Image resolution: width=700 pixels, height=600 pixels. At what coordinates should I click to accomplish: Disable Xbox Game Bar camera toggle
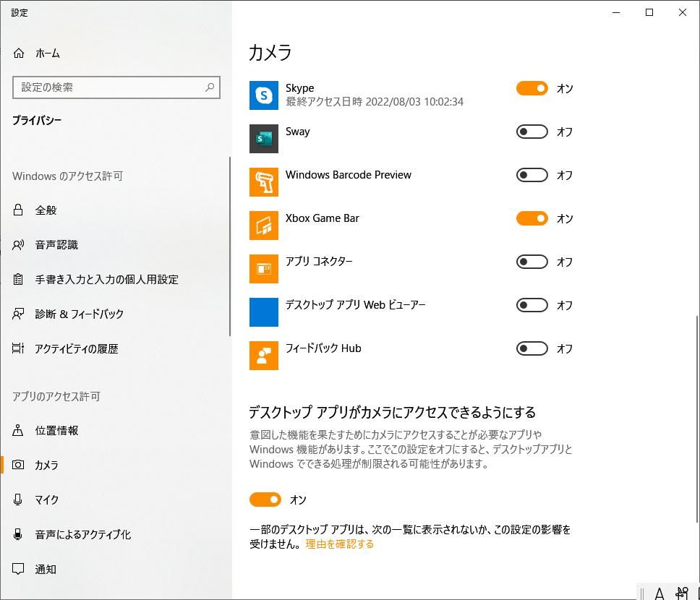[x=532, y=218]
